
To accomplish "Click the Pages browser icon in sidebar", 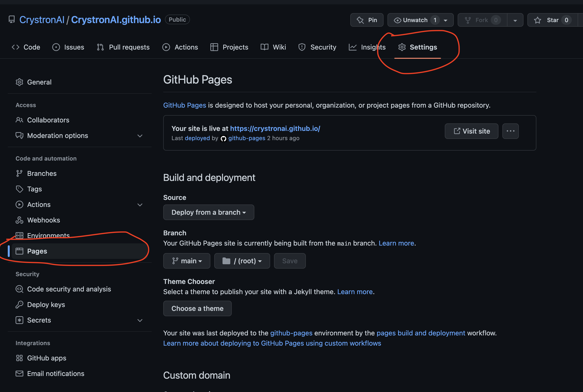I will point(19,251).
